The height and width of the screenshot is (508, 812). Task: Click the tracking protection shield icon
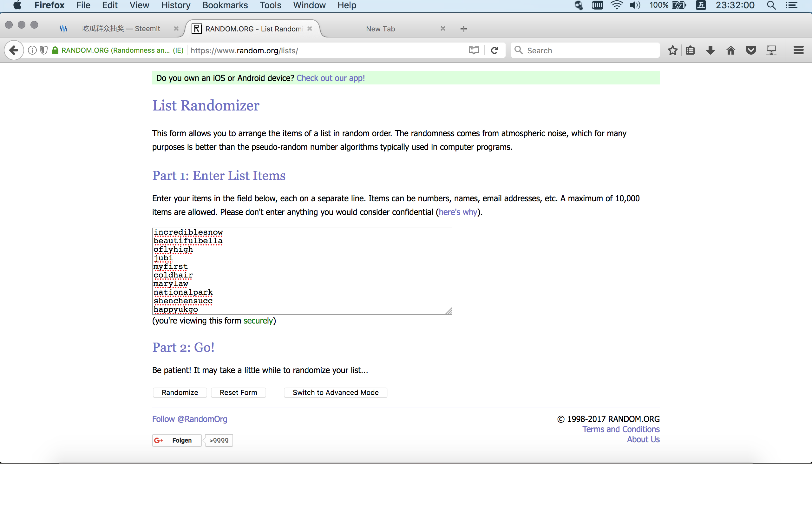[x=44, y=50]
